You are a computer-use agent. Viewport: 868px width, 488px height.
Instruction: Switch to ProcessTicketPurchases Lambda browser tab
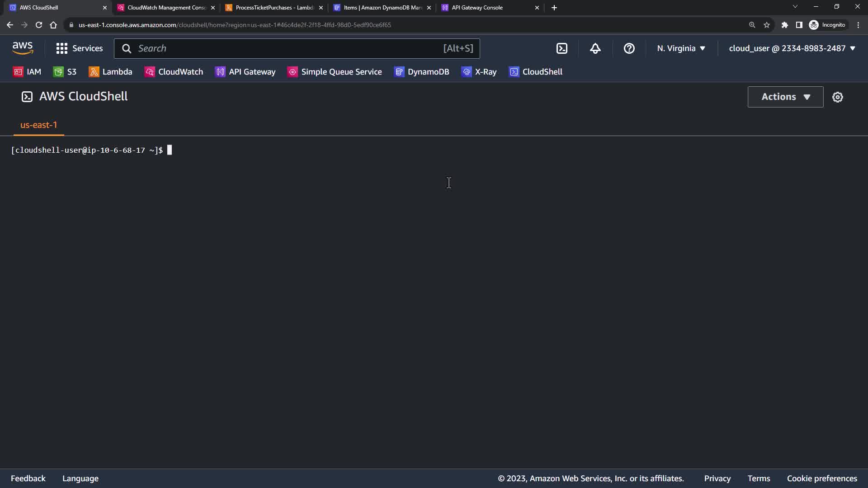274,8
